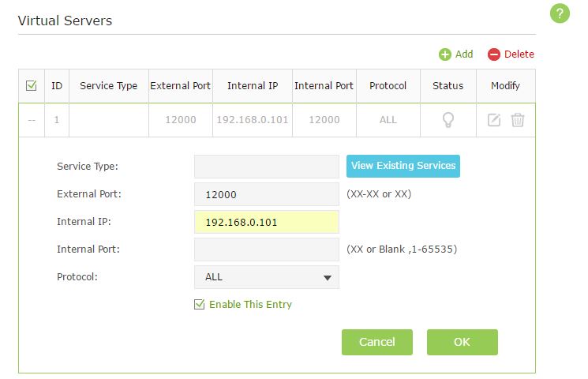Click the Enable This Entry label

(250, 304)
